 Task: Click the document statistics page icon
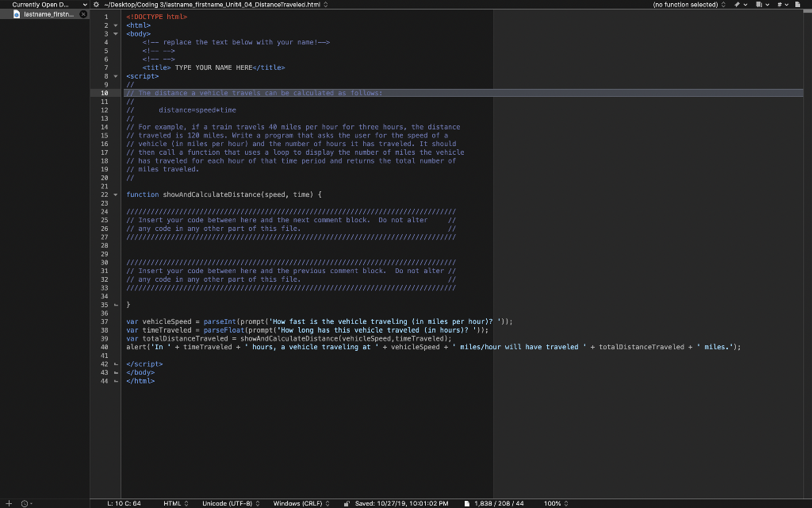tap(466, 503)
